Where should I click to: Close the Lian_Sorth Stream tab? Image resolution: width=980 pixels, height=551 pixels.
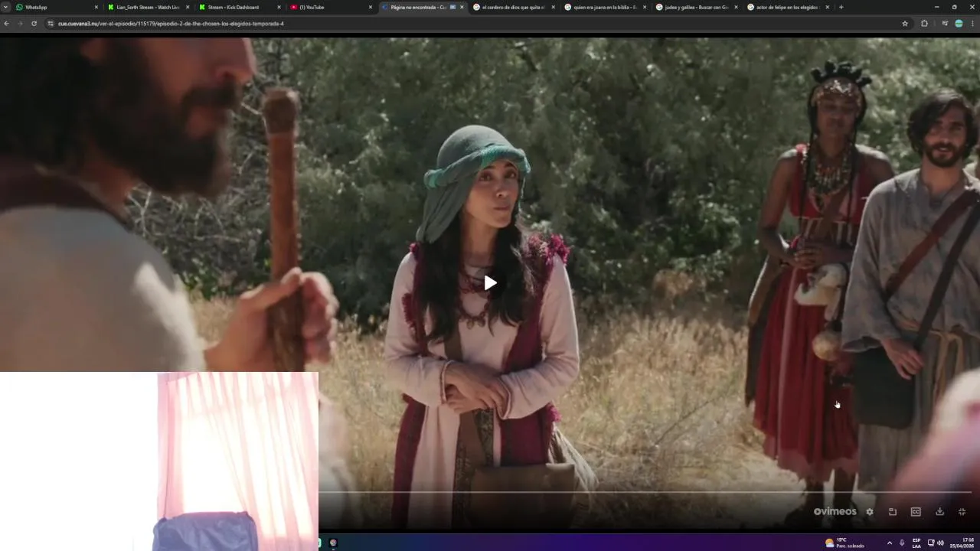(x=188, y=7)
